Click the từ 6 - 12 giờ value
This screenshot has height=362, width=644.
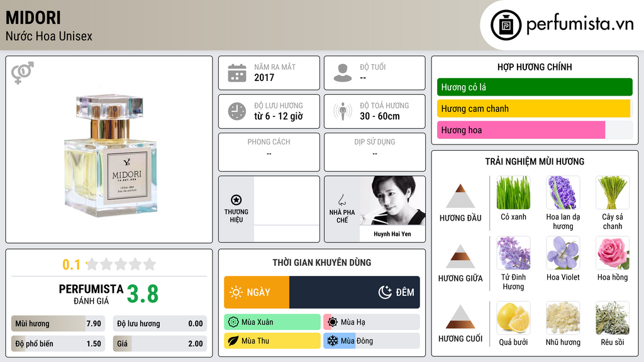279,116
